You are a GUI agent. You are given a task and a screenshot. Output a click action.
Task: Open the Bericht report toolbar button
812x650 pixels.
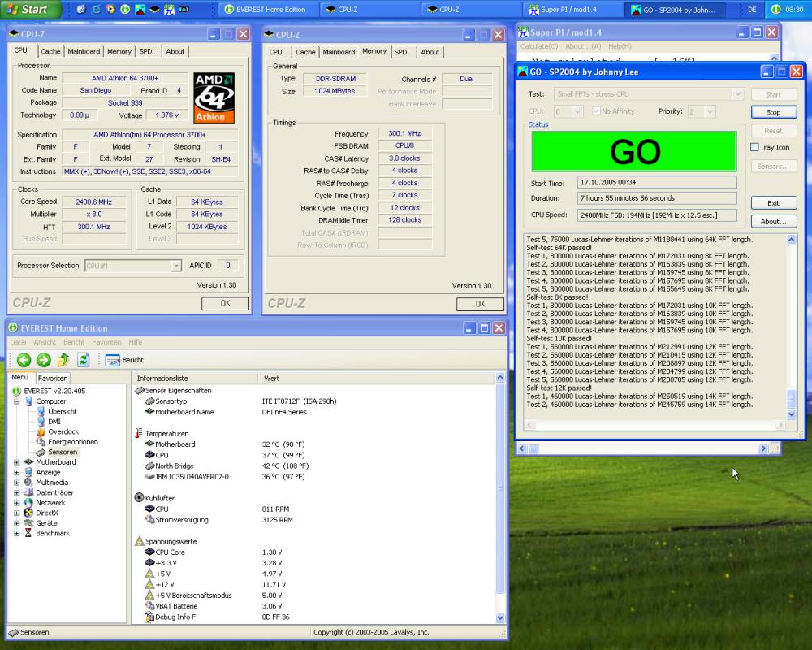(x=124, y=360)
